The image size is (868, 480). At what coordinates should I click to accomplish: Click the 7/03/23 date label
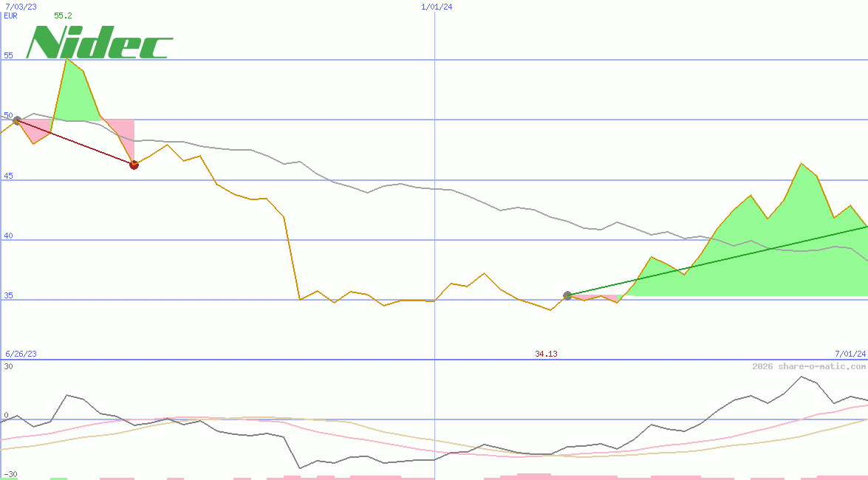pyautogui.click(x=21, y=7)
